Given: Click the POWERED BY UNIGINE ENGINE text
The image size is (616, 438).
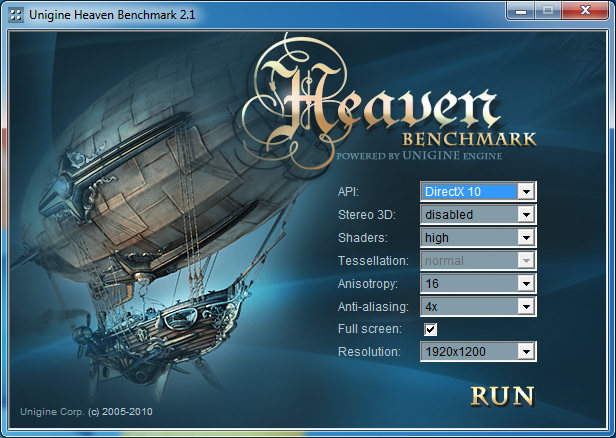Looking at the screenshot, I should click(x=419, y=156).
